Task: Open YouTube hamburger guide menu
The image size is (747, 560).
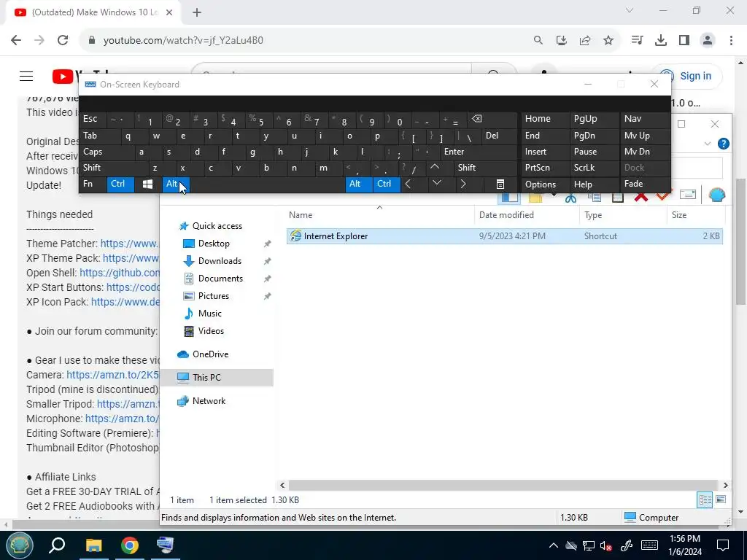Action: (26, 76)
